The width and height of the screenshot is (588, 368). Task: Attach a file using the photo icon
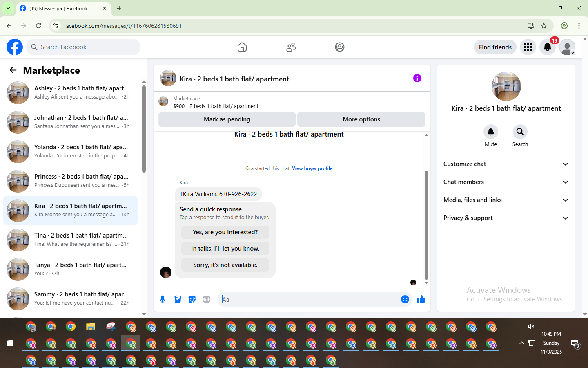pos(177,299)
